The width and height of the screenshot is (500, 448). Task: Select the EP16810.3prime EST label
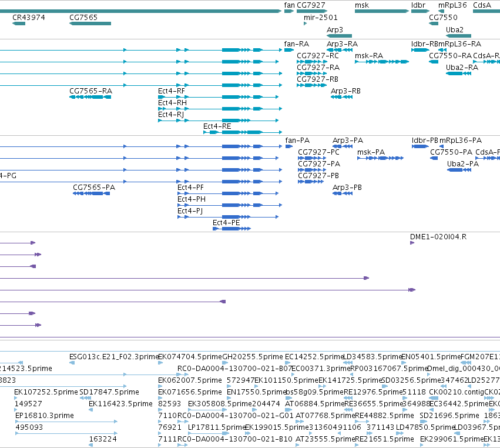click(45, 416)
